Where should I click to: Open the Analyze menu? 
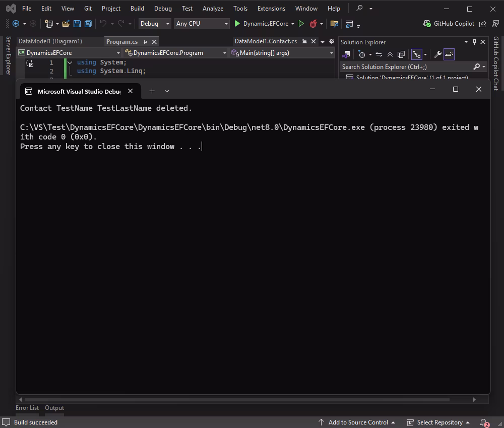[x=213, y=9]
